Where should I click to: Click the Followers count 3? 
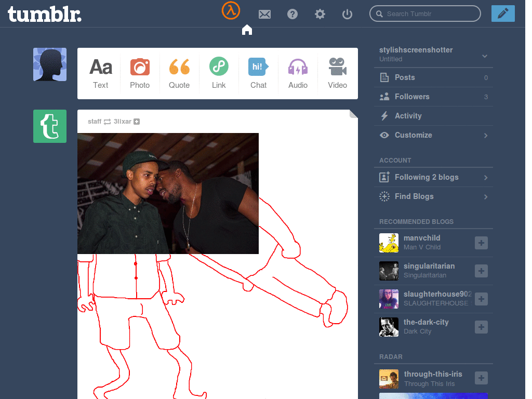pyautogui.click(x=486, y=97)
